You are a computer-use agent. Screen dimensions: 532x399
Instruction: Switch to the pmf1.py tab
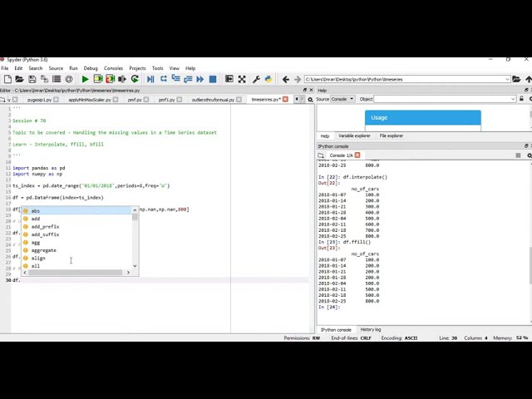click(x=166, y=100)
